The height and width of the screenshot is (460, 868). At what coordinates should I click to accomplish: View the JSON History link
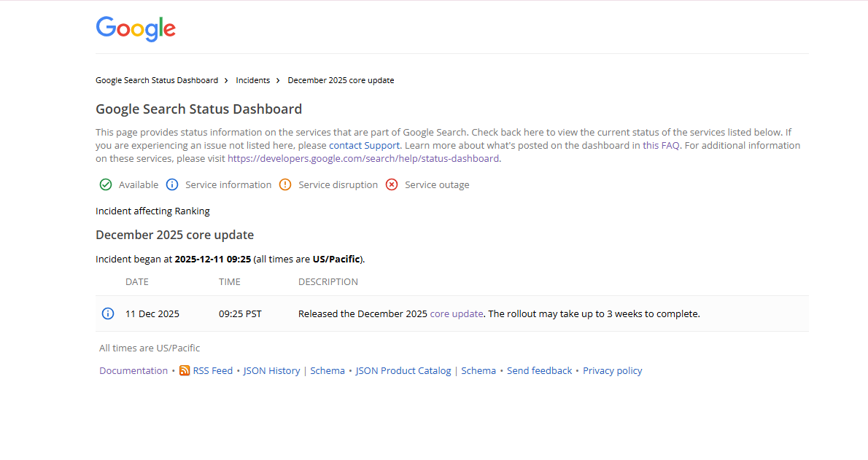(271, 370)
